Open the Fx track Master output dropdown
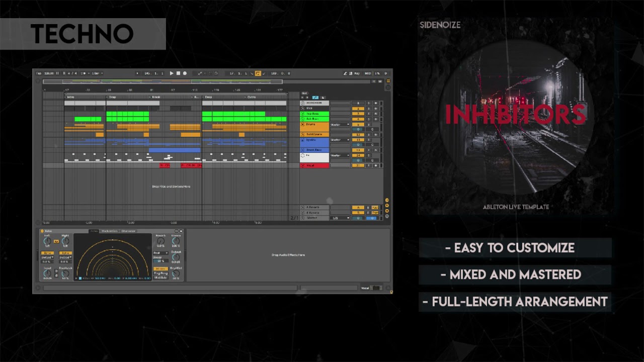This screenshot has height=362, width=644. click(340, 155)
